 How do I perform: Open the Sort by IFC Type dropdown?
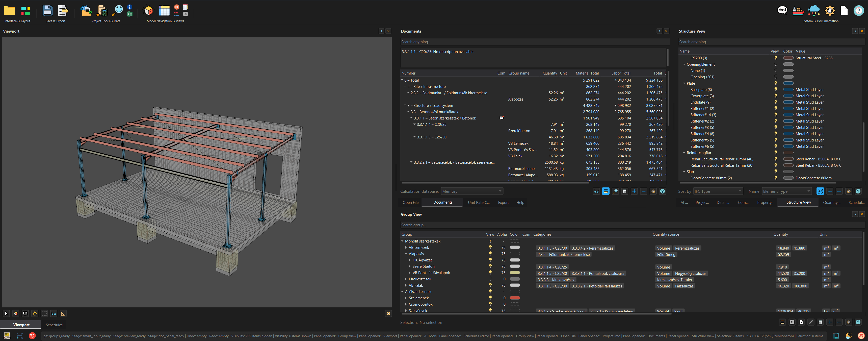718,191
